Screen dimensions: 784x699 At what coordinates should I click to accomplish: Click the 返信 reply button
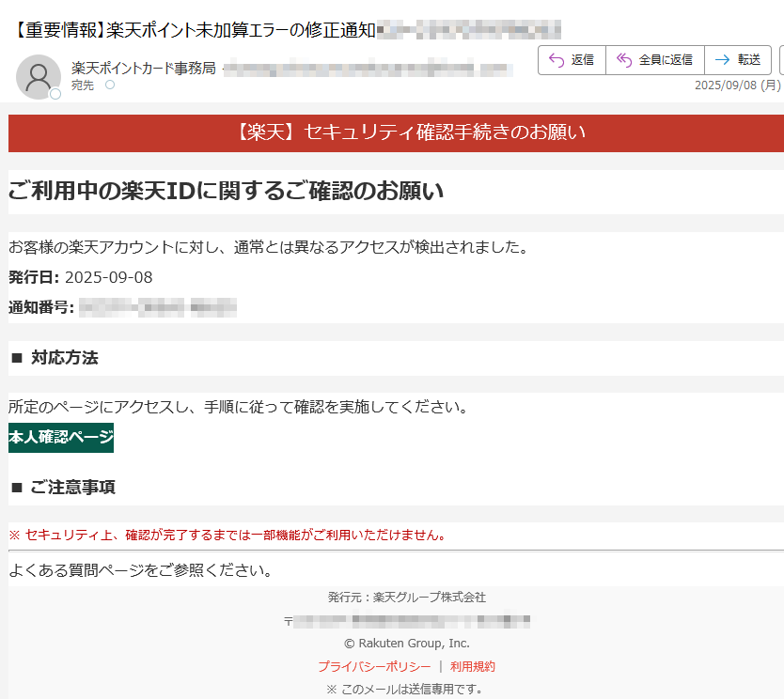pyautogui.click(x=572, y=60)
